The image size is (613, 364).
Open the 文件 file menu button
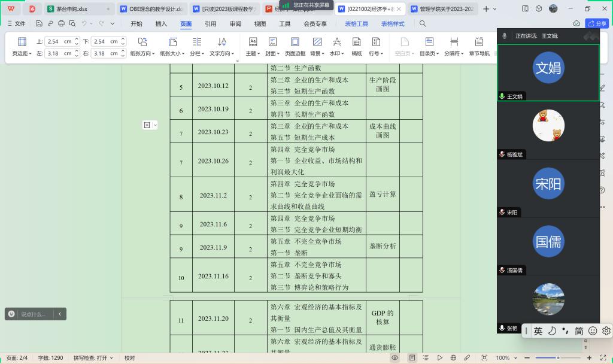16,24
